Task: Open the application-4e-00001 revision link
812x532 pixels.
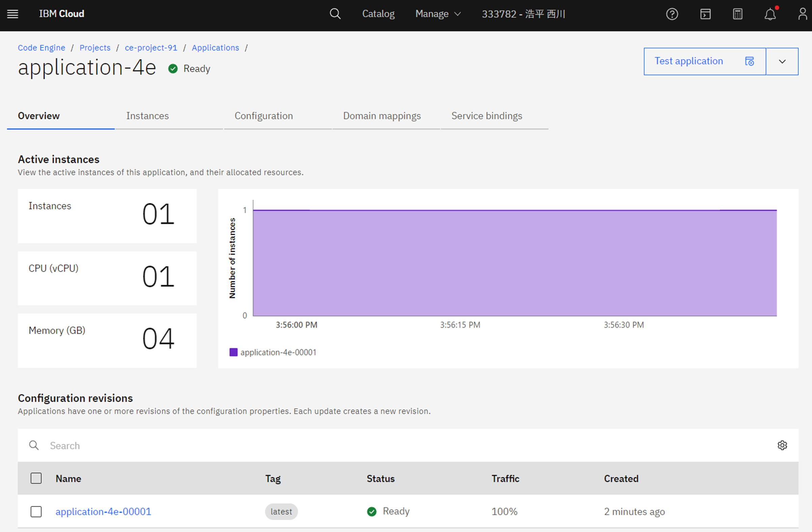Action: tap(103, 511)
